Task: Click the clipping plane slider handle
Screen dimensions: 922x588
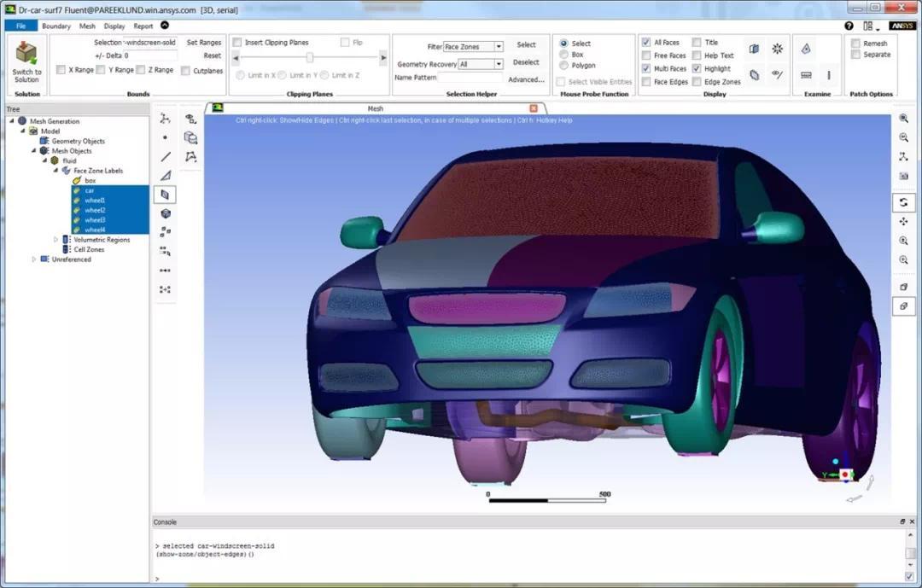Action: [x=309, y=57]
